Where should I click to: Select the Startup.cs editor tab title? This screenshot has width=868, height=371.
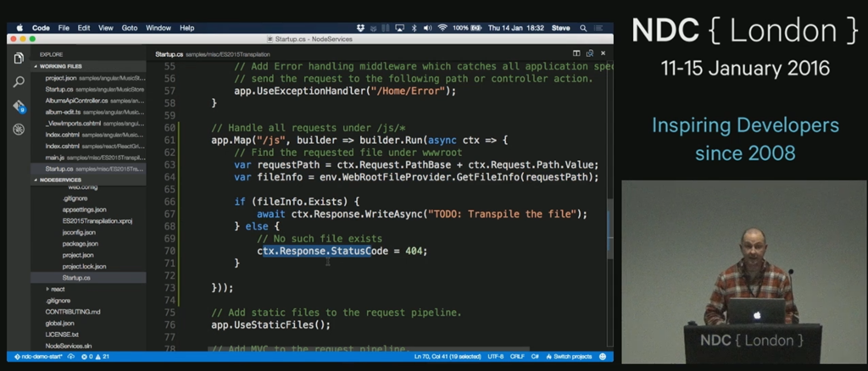[169, 54]
